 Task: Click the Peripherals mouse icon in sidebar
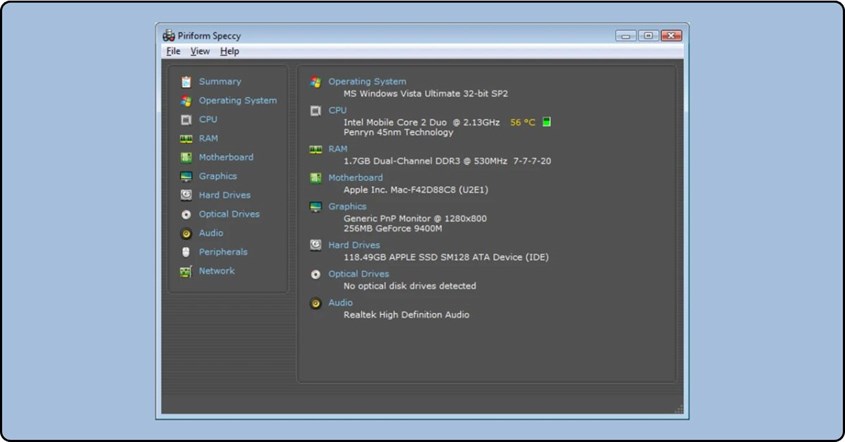pyautogui.click(x=186, y=252)
